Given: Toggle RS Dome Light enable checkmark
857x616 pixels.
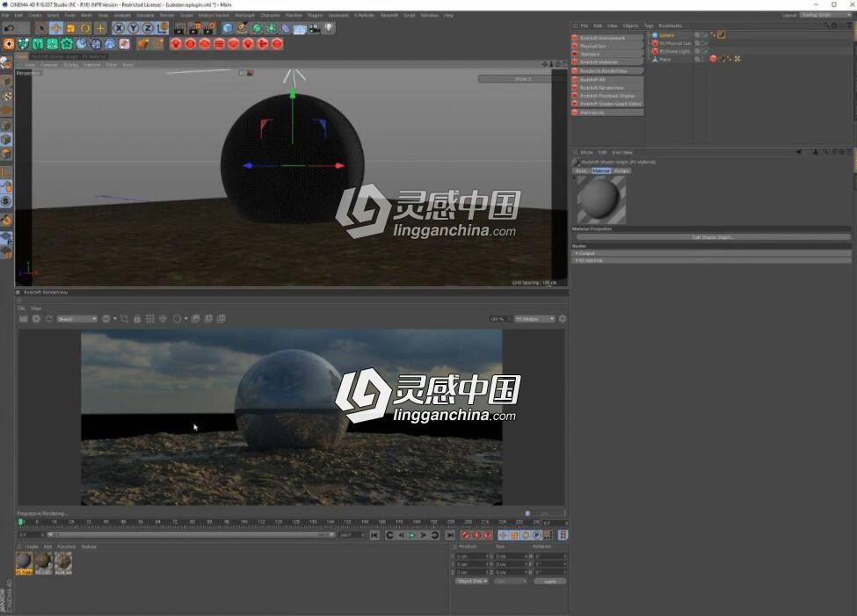Looking at the screenshot, I should [705, 51].
